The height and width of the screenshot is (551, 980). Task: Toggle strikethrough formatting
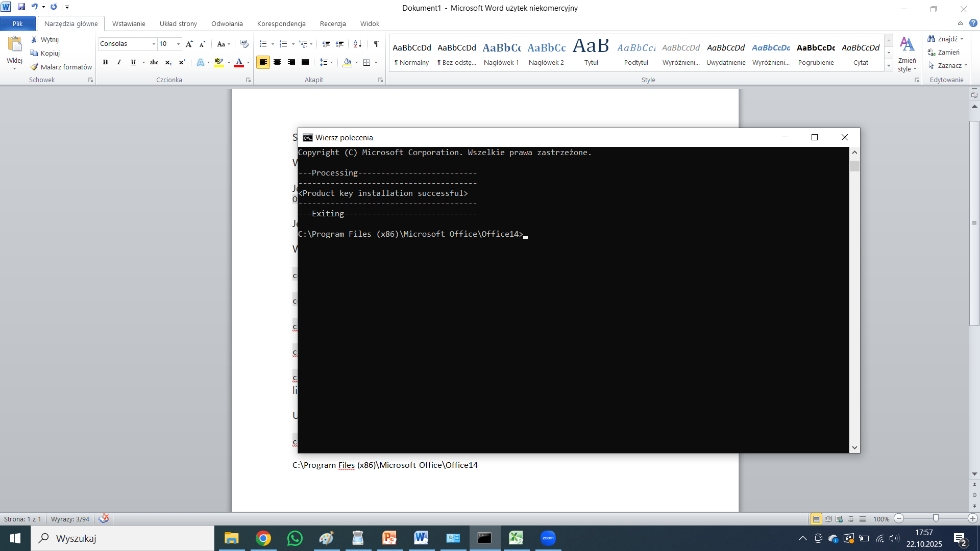(x=154, y=62)
